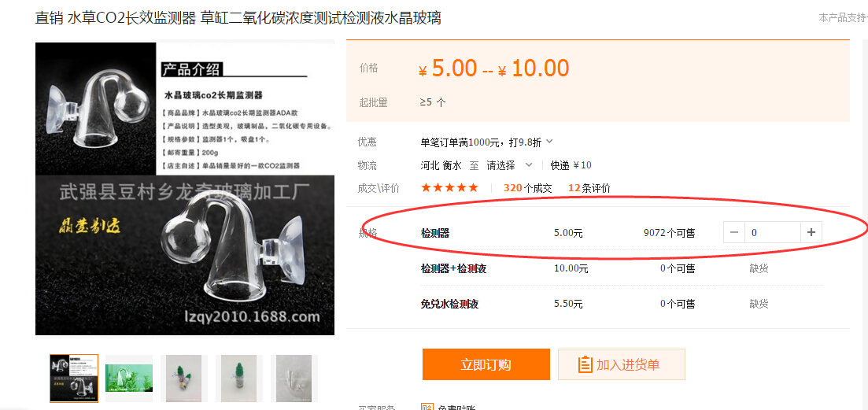Image resolution: width=868 pixels, height=410 pixels.
Task: Click 立即订购 order now button
Action: 486,364
